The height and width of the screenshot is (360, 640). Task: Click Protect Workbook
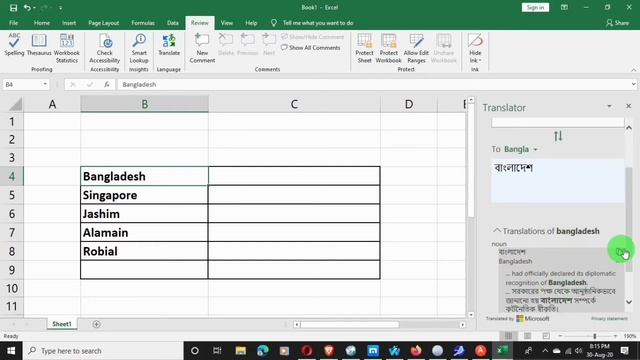(388, 48)
